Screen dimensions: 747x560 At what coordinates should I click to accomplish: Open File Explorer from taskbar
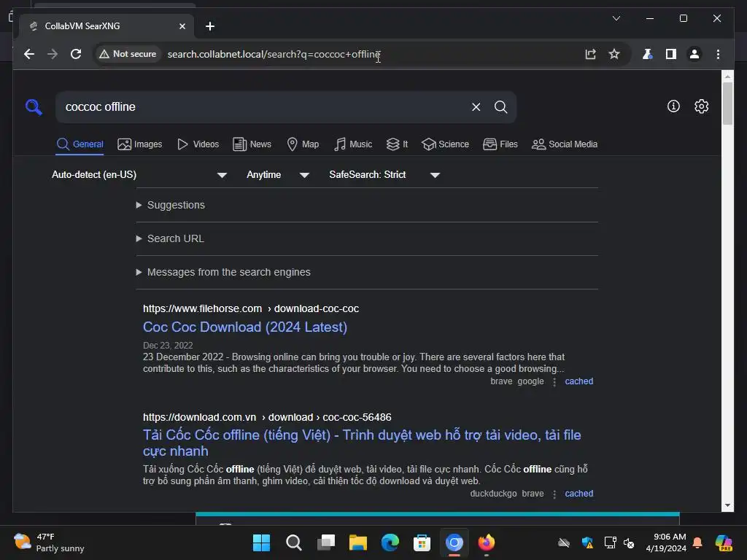click(x=357, y=542)
